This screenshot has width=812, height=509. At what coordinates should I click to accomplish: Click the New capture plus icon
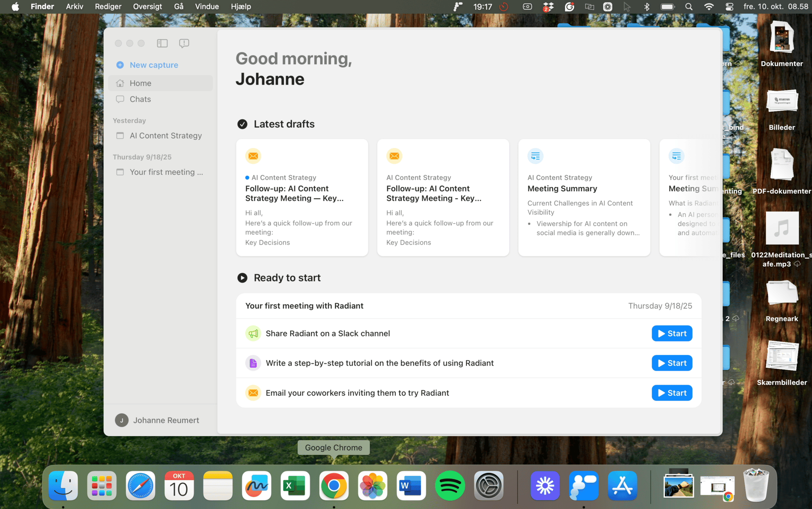tap(120, 65)
